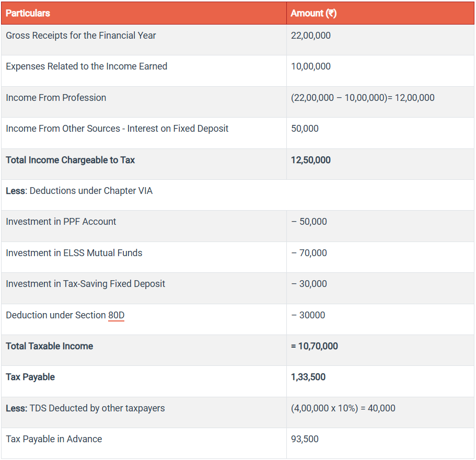Click the 12,50,000 total income amount
Screen dimensions: 476x460
tap(310, 160)
